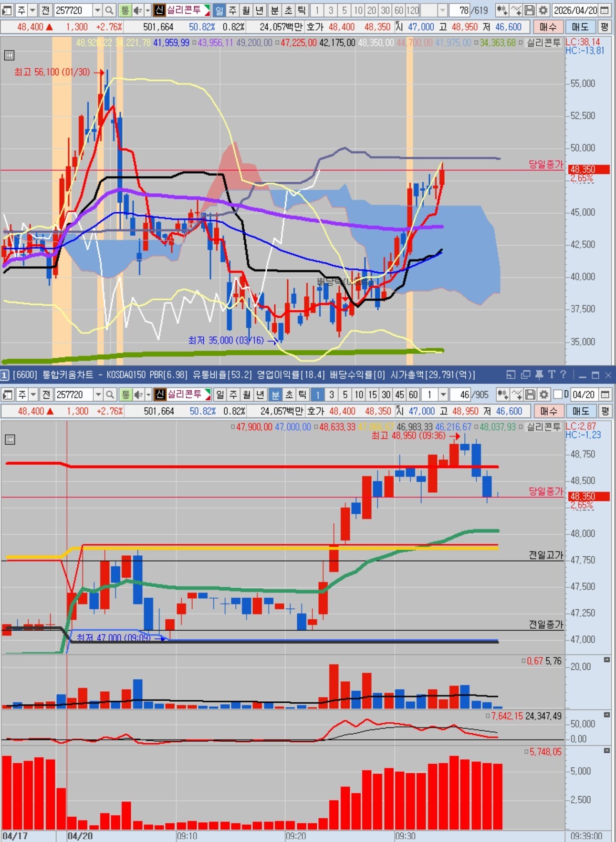
Task: Expand the stock code dropdown in upper toolbar
Action: [97, 10]
